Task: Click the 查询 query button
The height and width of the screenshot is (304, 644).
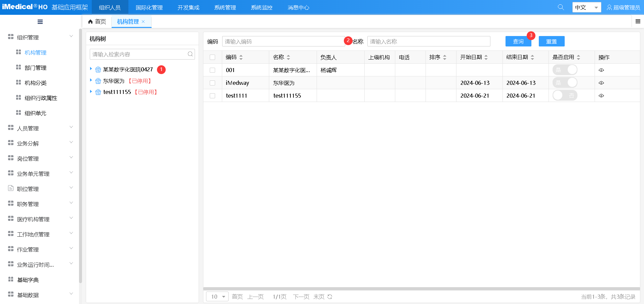Action: (x=518, y=41)
